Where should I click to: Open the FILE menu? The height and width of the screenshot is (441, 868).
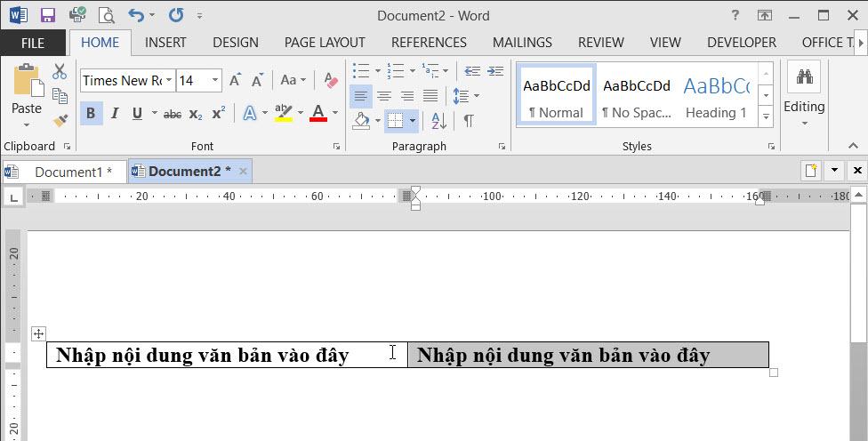click(33, 43)
